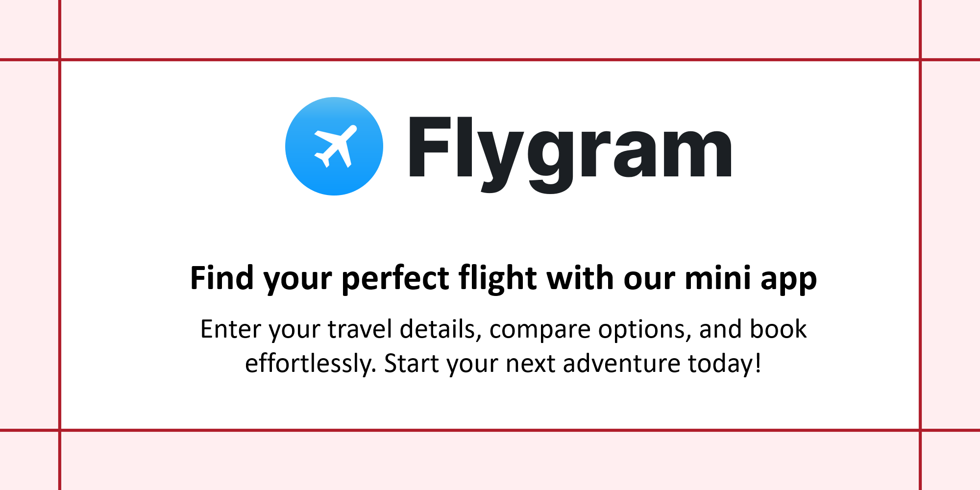This screenshot has height=490, width=980.
Task: Click the white airplane logo icon
Action: 334,146
